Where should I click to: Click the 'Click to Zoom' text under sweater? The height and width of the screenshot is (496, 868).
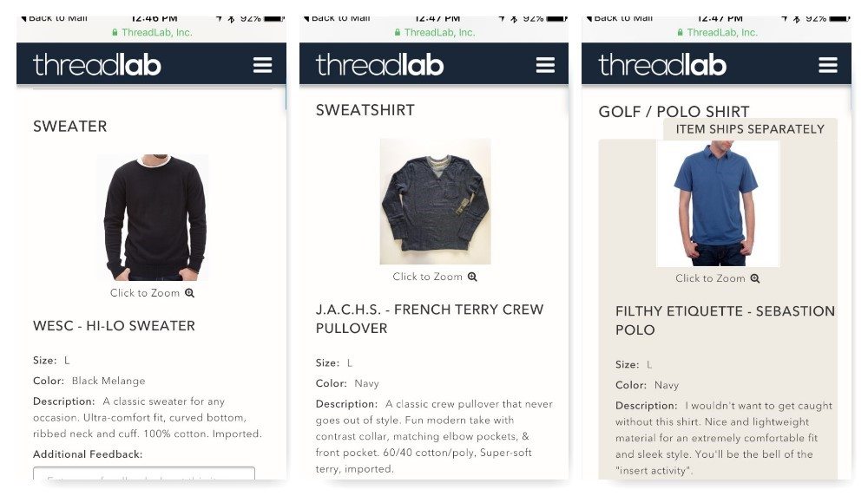[145, 293]
